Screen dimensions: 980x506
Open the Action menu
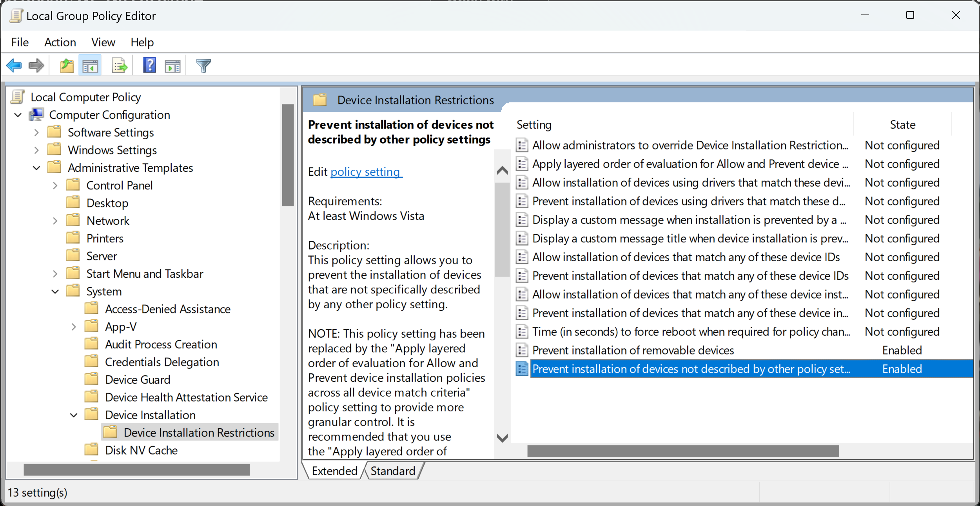60,42
